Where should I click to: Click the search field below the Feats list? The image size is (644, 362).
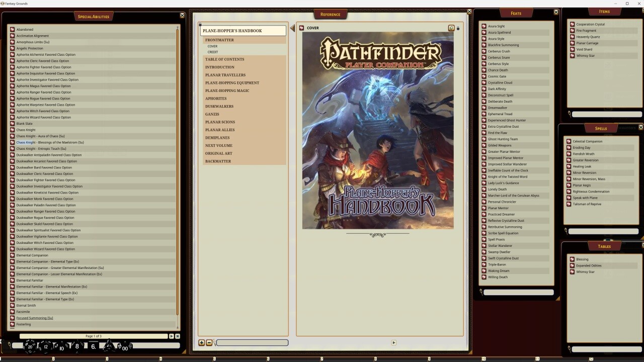(x=518, y=292)
